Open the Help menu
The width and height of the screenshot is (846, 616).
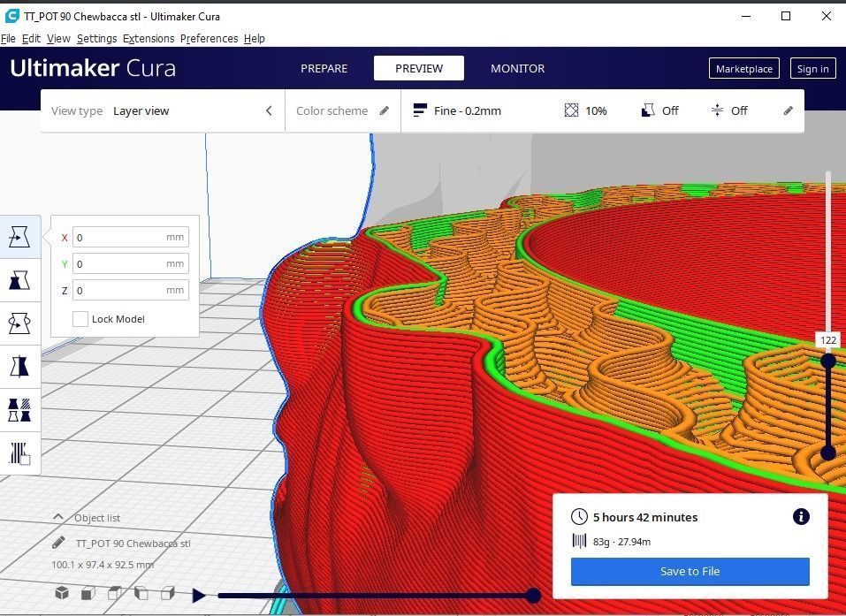(x=254, y=38)
